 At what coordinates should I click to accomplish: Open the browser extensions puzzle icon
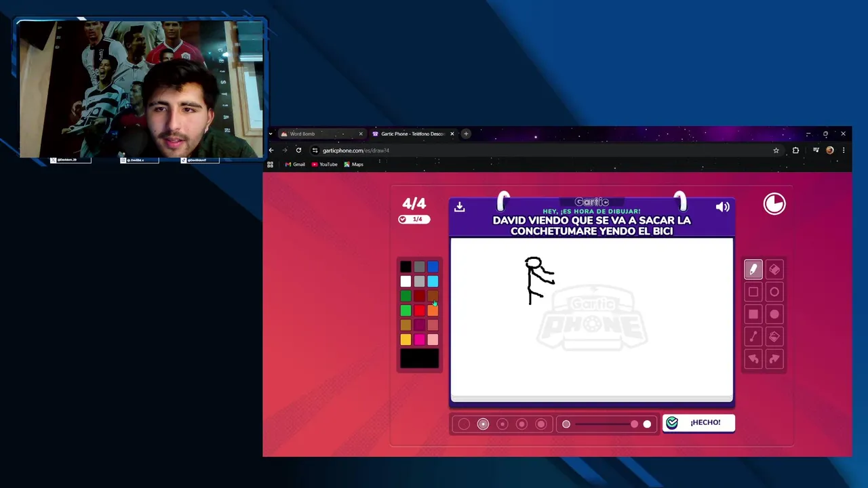[x=795, y=150]
